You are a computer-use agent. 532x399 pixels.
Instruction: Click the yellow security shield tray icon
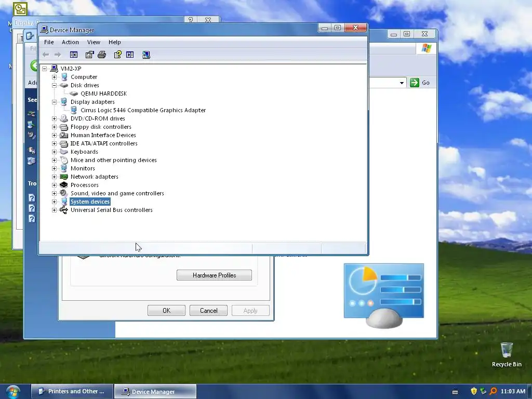(x=474, y=391)
